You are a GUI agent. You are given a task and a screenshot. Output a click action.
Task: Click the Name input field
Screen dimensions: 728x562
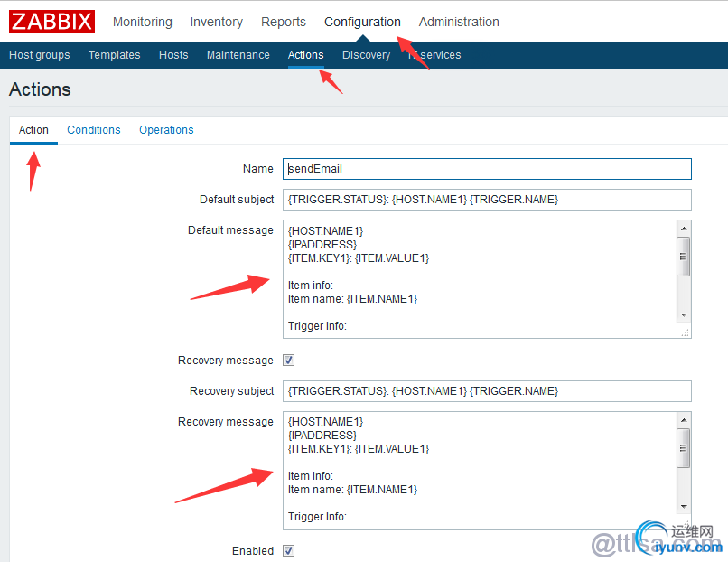pyautogui.click(x=487, y=169)
